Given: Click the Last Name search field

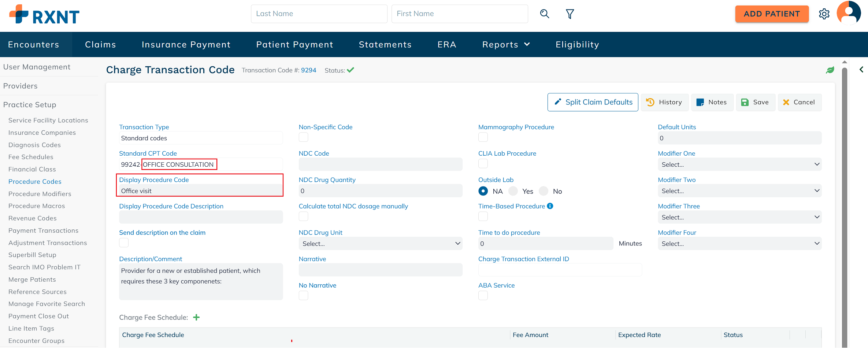Looking at the screenshot, I should [319, 14].
